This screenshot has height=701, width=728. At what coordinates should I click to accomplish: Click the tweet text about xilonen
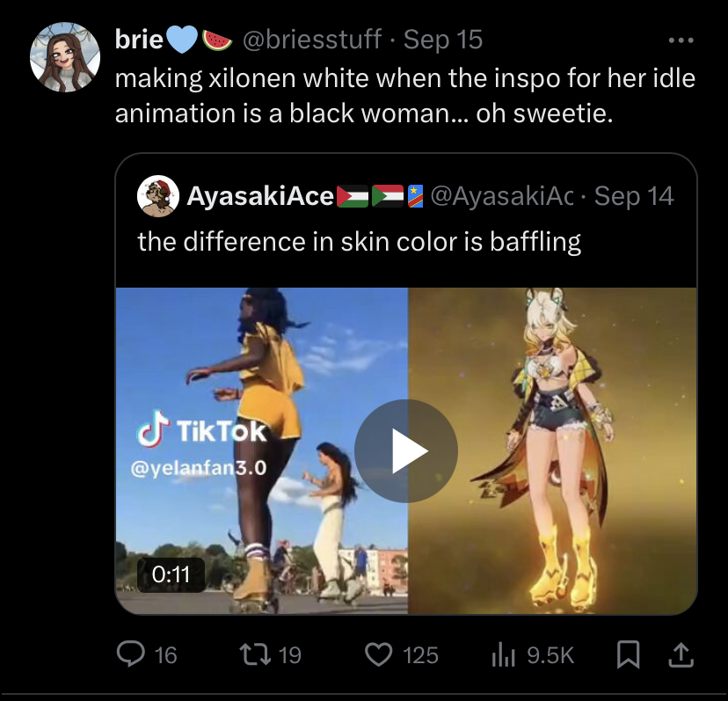point(404,95)
